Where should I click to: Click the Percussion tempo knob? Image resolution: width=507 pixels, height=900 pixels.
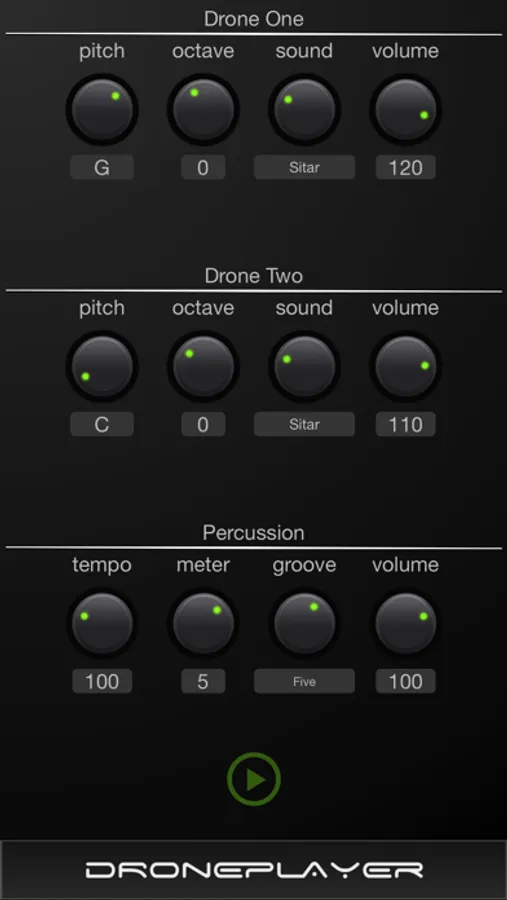tap(102, 623)
